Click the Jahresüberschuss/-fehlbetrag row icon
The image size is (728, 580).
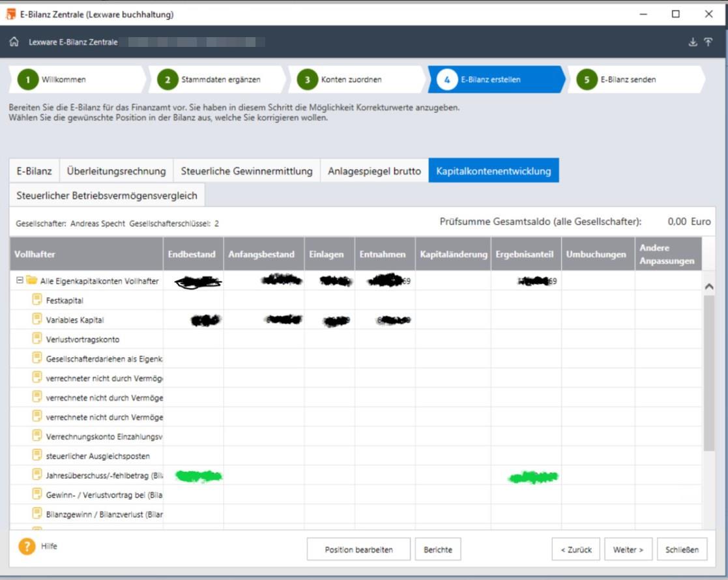pos(37,474)
